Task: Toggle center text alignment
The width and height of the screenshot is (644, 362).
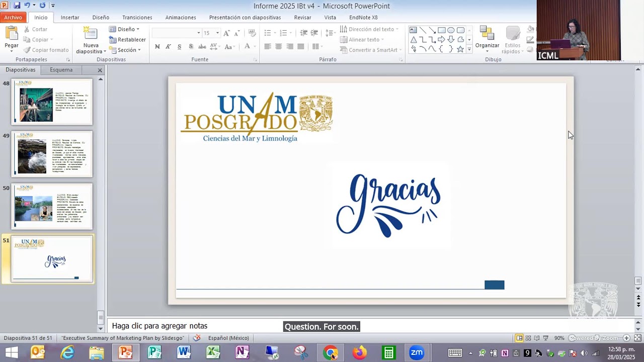Action: 279,47
